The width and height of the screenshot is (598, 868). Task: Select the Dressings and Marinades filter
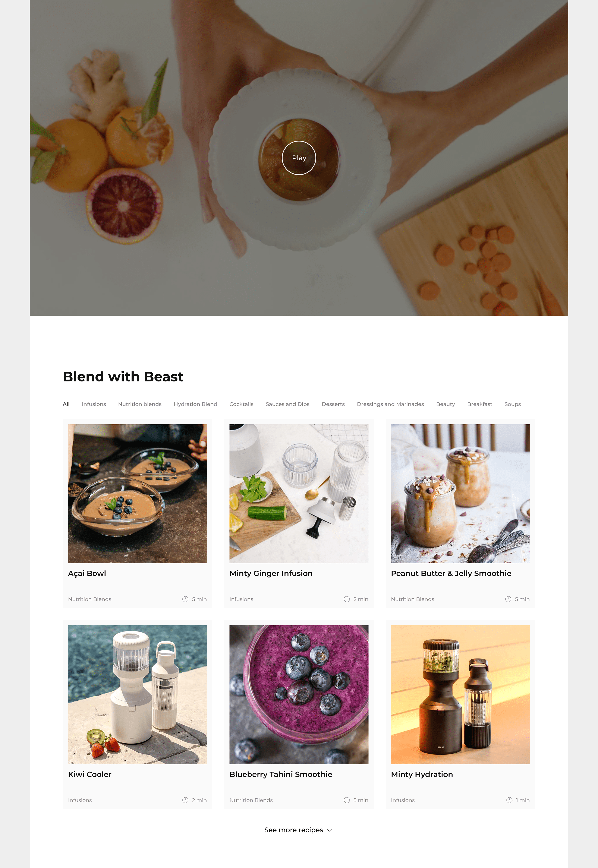[x=390, y=404]
